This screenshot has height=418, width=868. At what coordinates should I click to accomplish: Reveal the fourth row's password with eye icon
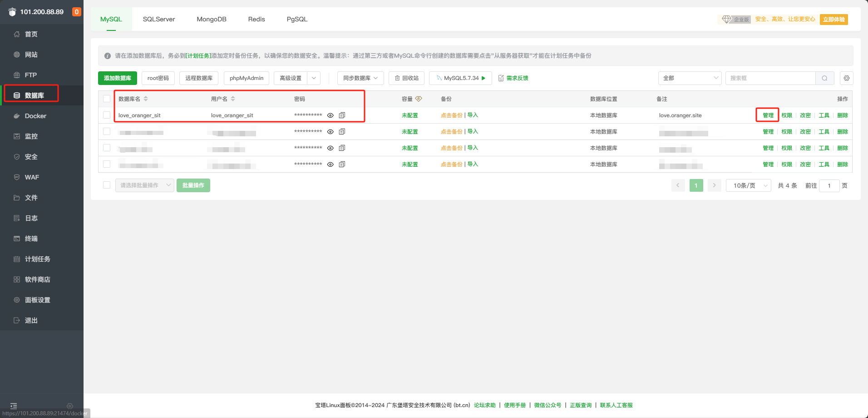330,164
